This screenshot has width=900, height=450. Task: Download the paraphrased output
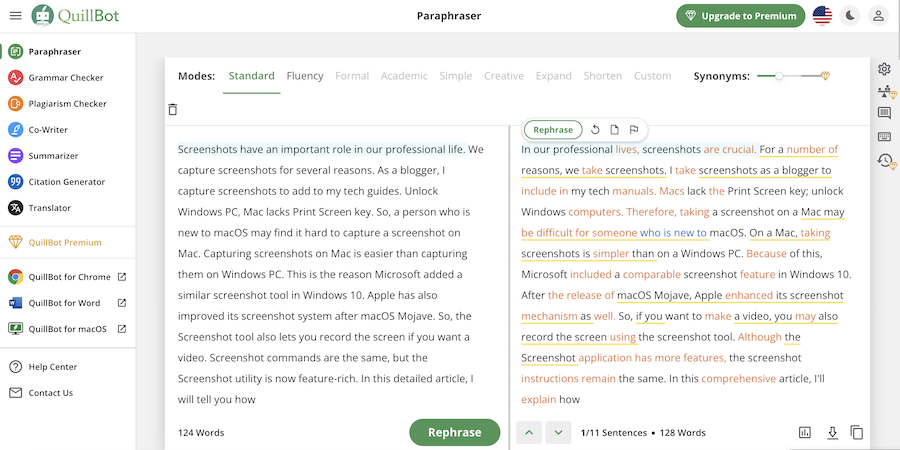832,433
